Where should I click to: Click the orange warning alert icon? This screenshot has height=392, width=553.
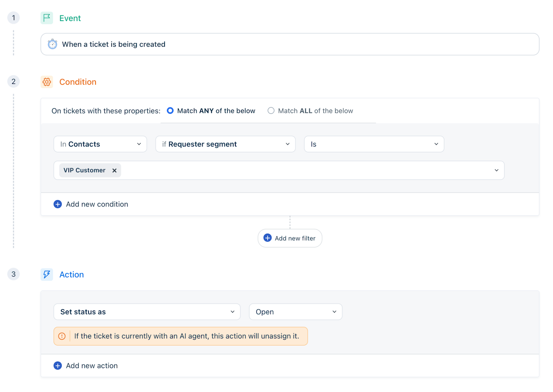[x=62, y=336]
